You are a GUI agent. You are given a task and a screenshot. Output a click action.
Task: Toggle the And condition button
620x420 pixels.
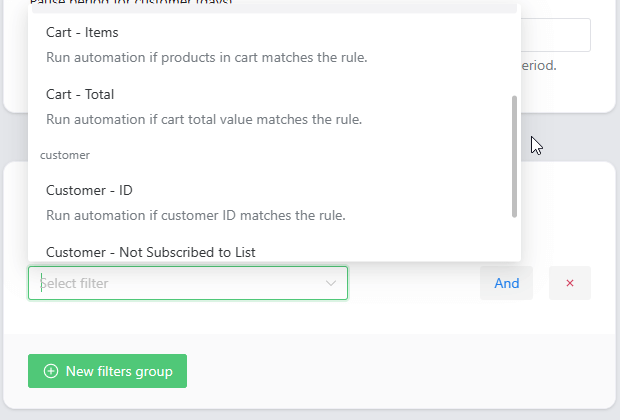click(507, 283)
